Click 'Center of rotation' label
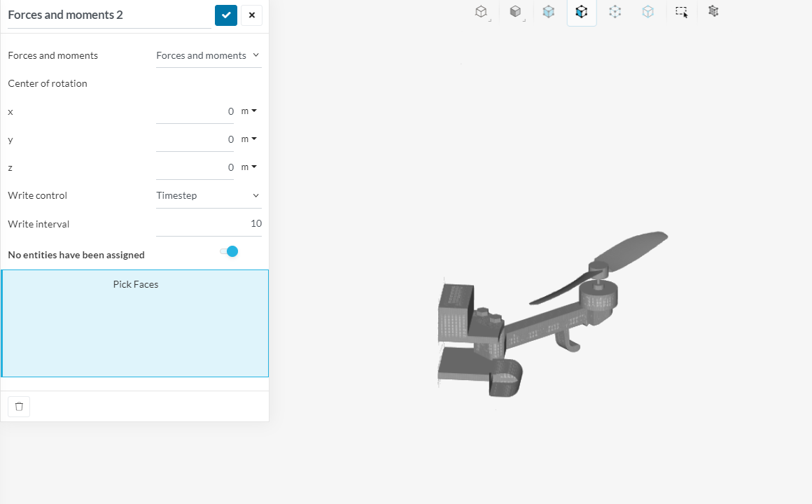The image size is (812, 504). pyautogui.click(x=48, y=83)
